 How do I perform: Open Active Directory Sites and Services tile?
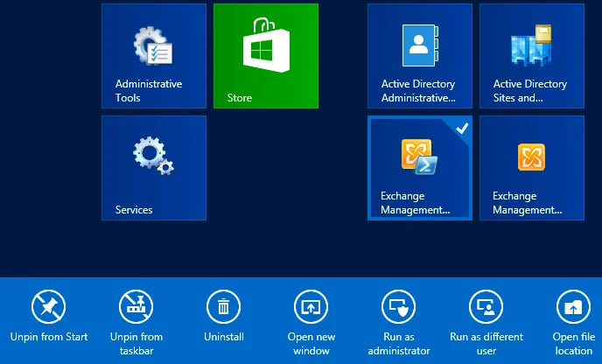tap(532, 56)
